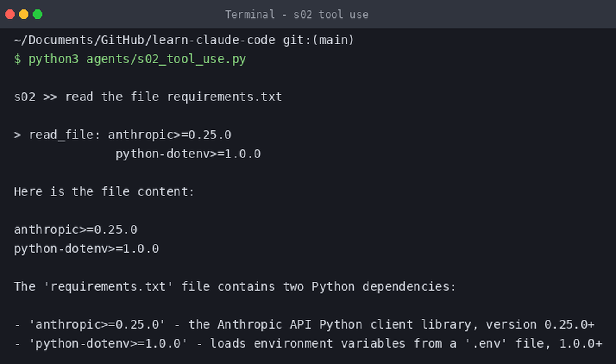Click the left-aligned python-dotenv>=1.0.0 line
This screenshot has height=364, width=616.
pos(86,249)
